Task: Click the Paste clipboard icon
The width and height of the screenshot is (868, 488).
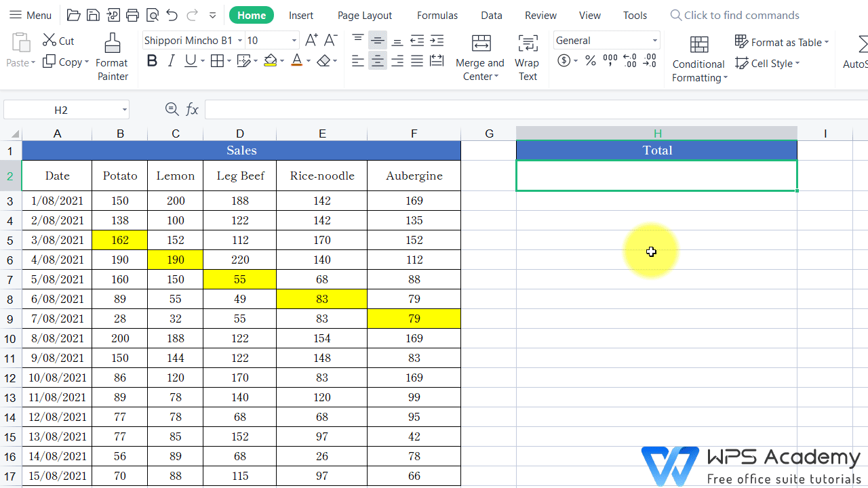Action: [21, 43]
